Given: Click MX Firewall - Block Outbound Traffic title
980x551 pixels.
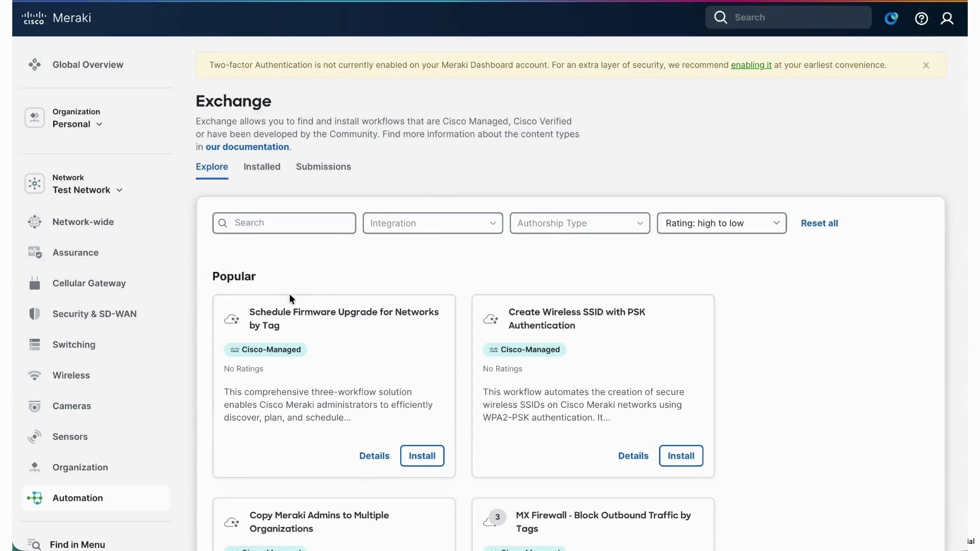Looking at the screenshot, I should tap(603, 522).
